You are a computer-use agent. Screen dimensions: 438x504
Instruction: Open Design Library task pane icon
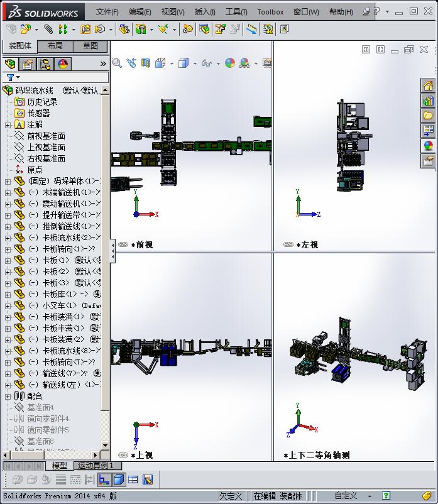coord(428,101)
